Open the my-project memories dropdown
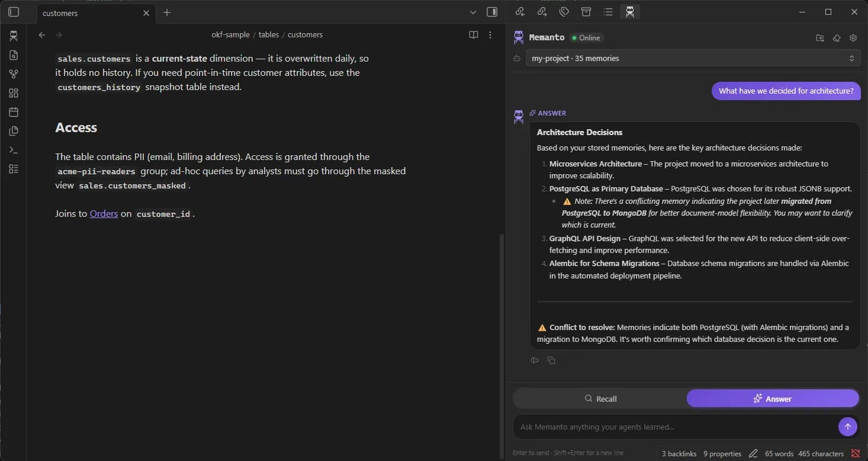The width and height of the screenshot is (868, 461). pyautogui.click(x=693, y=58)
